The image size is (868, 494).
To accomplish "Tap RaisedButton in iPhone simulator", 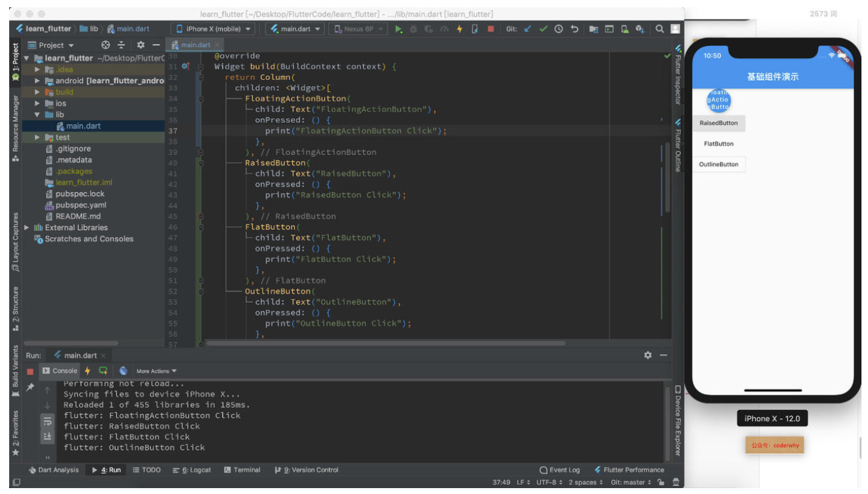I will coord(718,123).
